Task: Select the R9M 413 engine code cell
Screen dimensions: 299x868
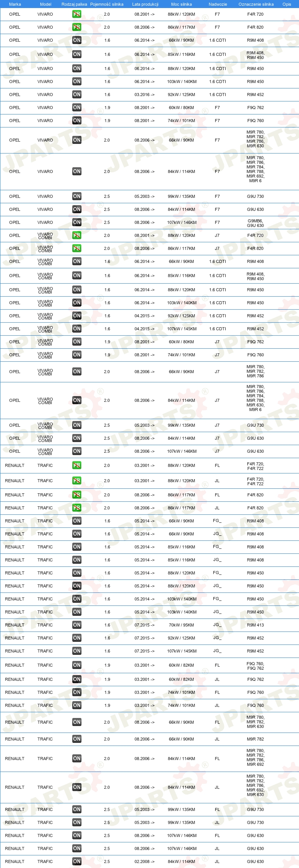Action: (255, 625)
